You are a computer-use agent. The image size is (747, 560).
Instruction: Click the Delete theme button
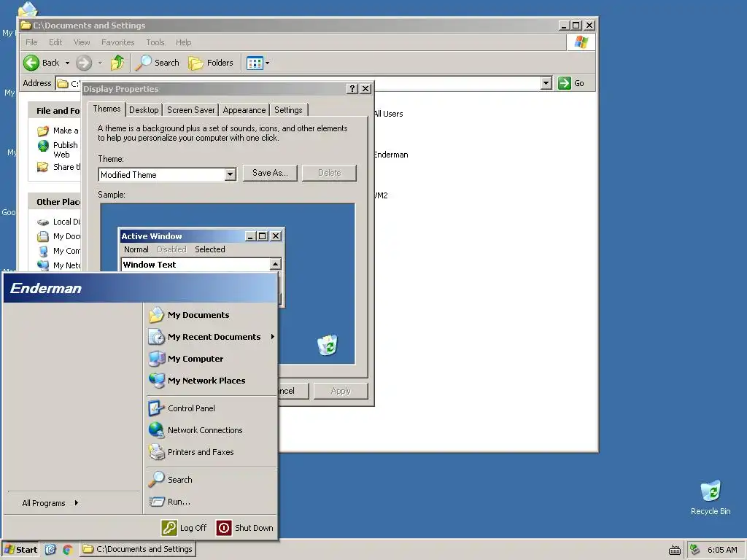tap(329, 173)
